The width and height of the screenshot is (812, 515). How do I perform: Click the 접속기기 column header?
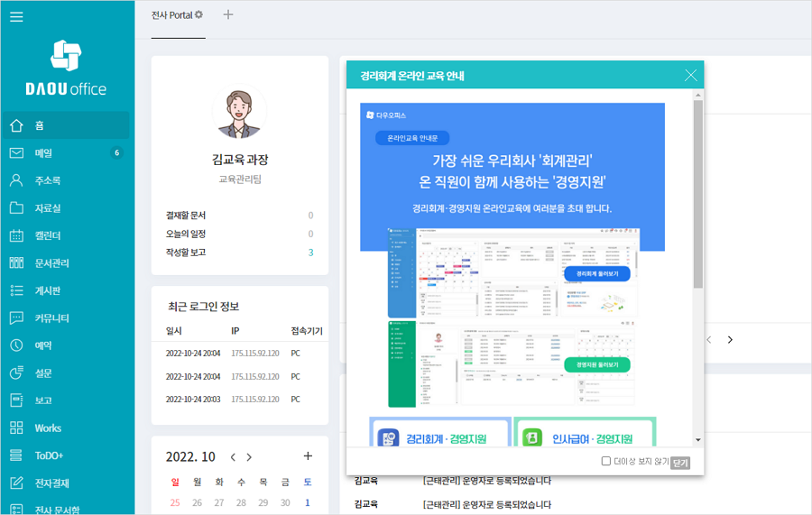click(307, 331)
